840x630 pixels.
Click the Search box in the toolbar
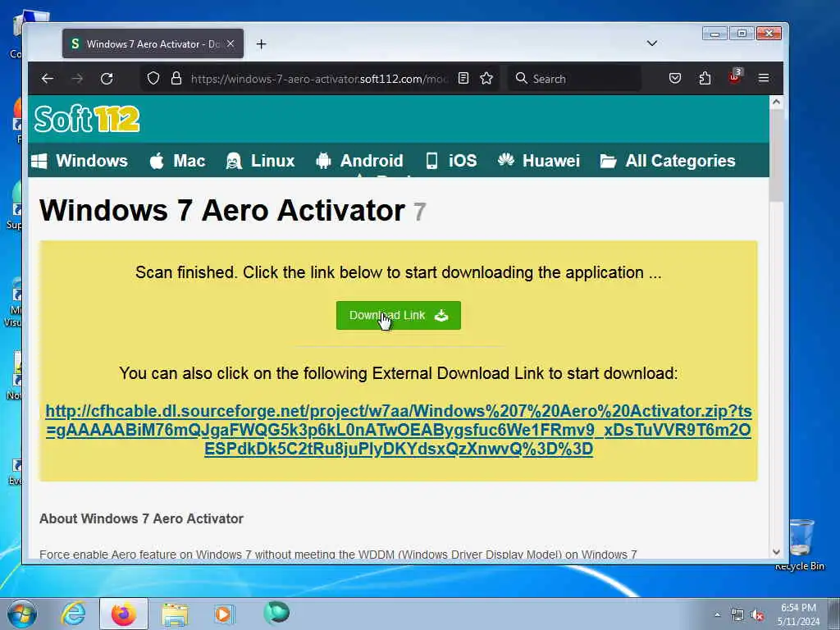point(573,79)
